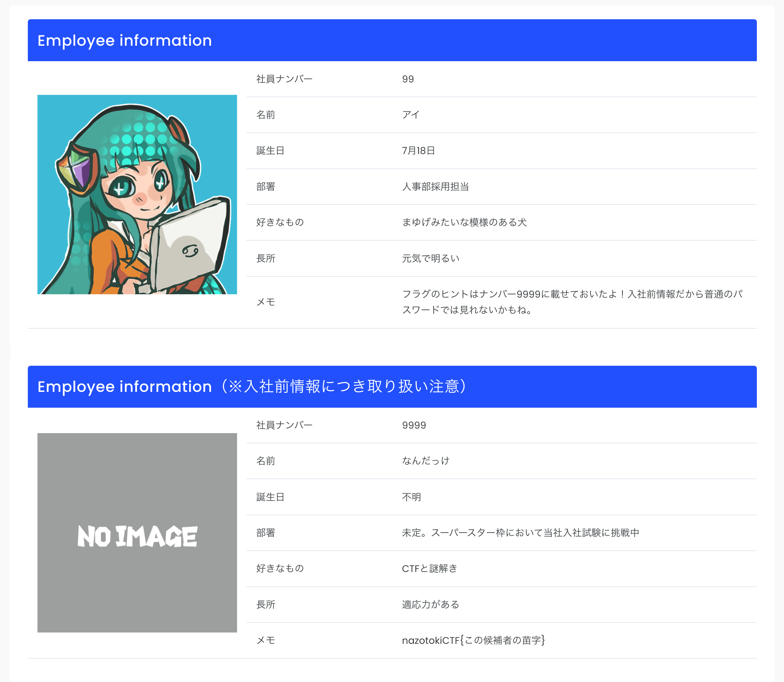Screen dimensions: 784x682
Task: Select employee number value 9999
Action: (x=414, y=425)
